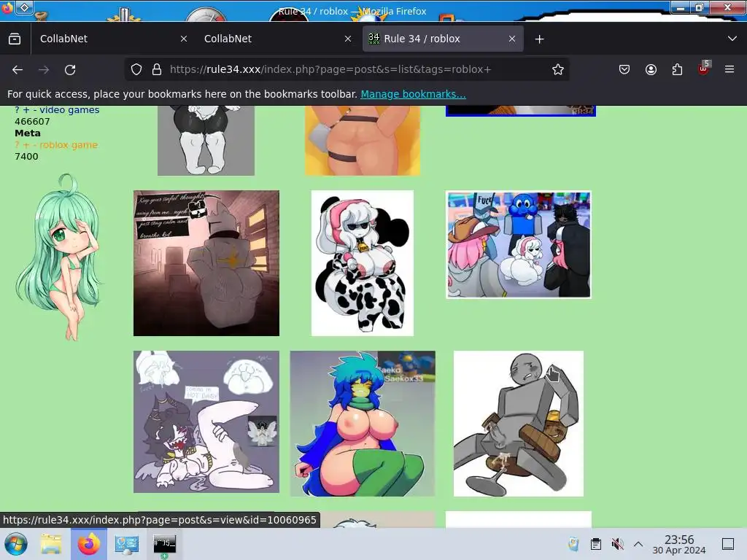Click the question mark beside roblox game
747x560 pixels.
(x=18, y=145)
